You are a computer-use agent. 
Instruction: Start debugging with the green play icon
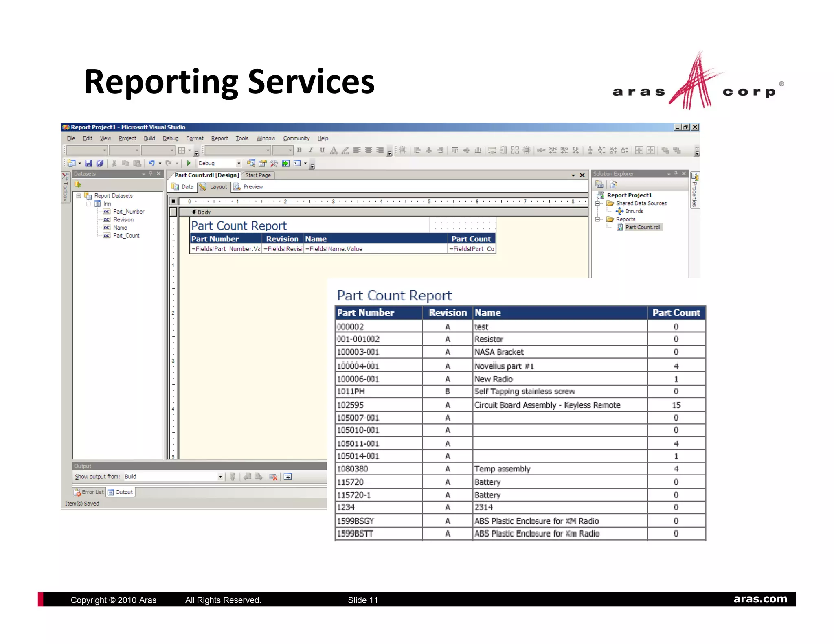pos(189,163)
